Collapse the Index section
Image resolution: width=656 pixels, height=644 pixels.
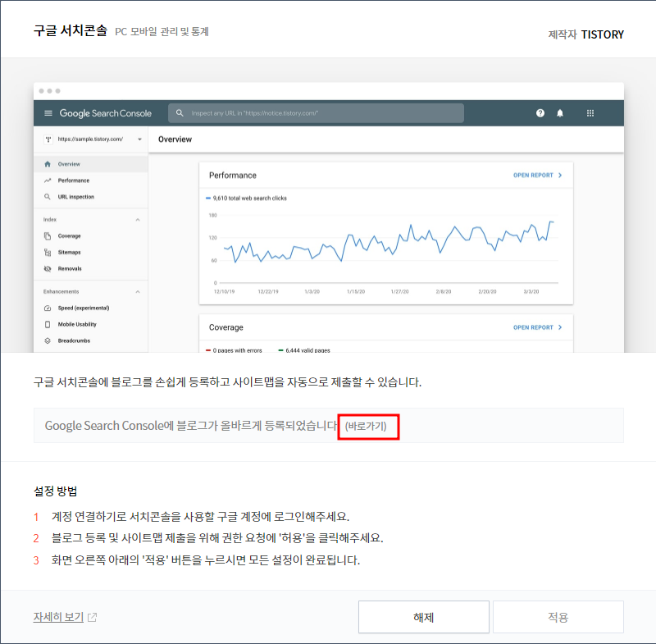pos(138,220)
